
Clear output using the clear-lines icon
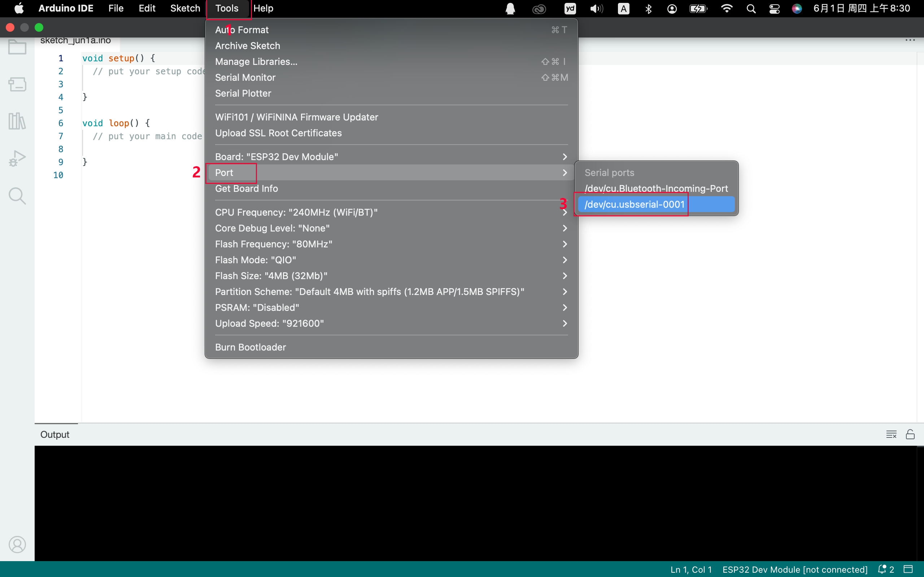point(891,434)
